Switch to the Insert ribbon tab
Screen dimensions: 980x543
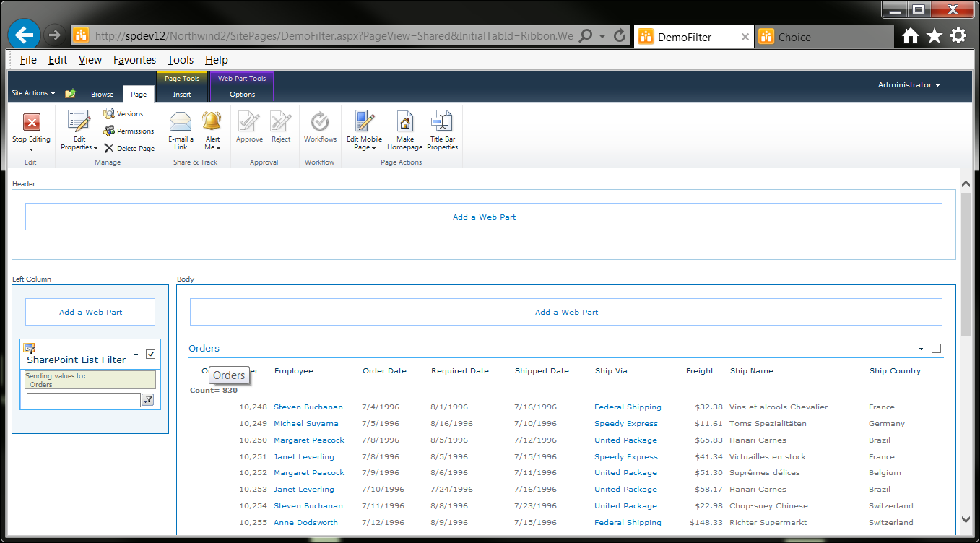[182, 94]
